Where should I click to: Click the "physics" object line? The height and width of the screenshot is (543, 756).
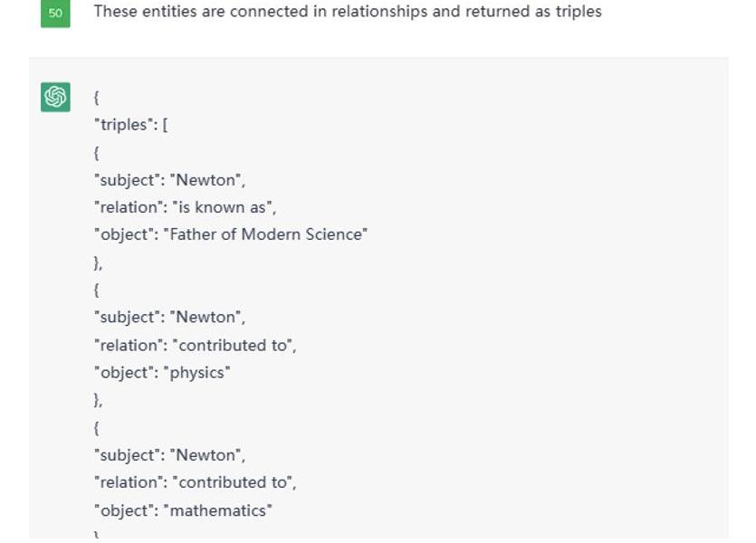click(162, 373)
